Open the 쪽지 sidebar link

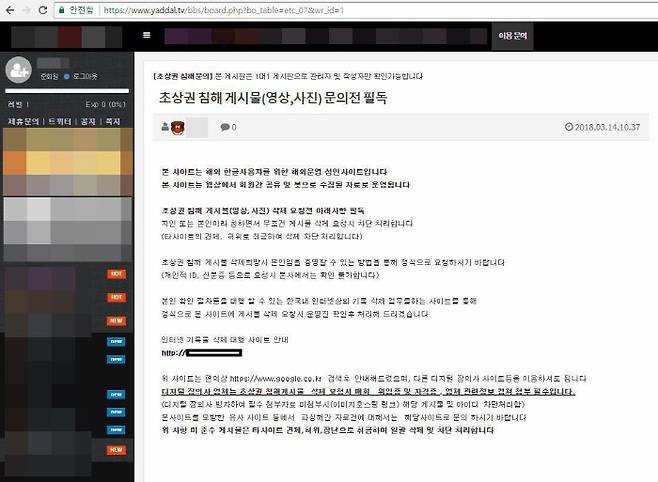(x=112, y=122)
